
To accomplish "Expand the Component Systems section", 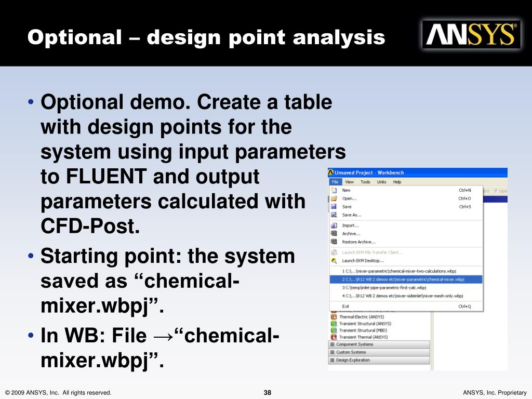I will click(x=332, y=344).
